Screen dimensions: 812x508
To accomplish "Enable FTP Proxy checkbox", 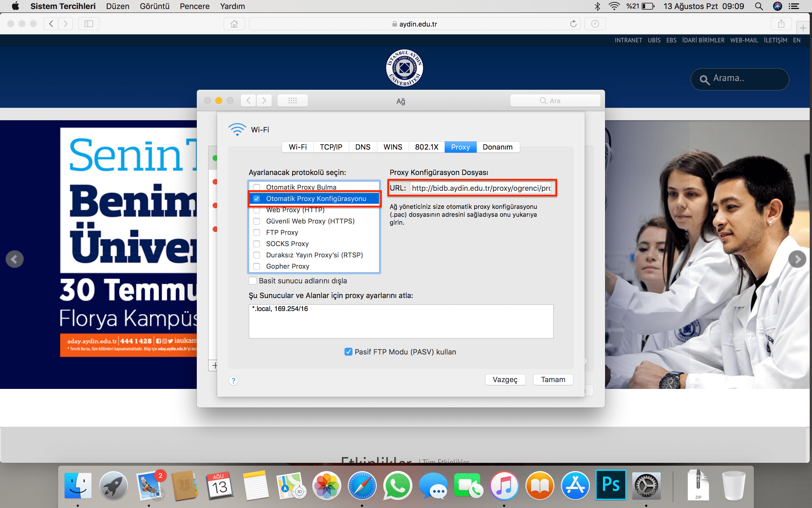I will (257, 233).
